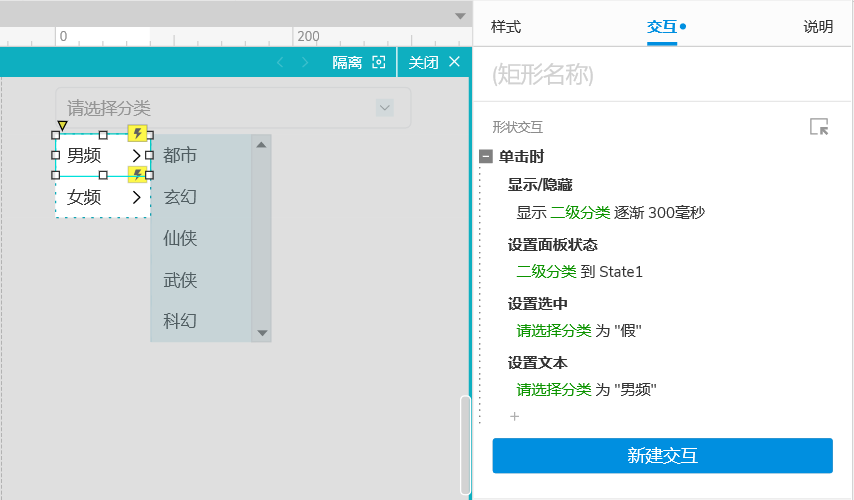Click the plus icon to add action
Screen dimensions: 854x500
click(514, 417)
